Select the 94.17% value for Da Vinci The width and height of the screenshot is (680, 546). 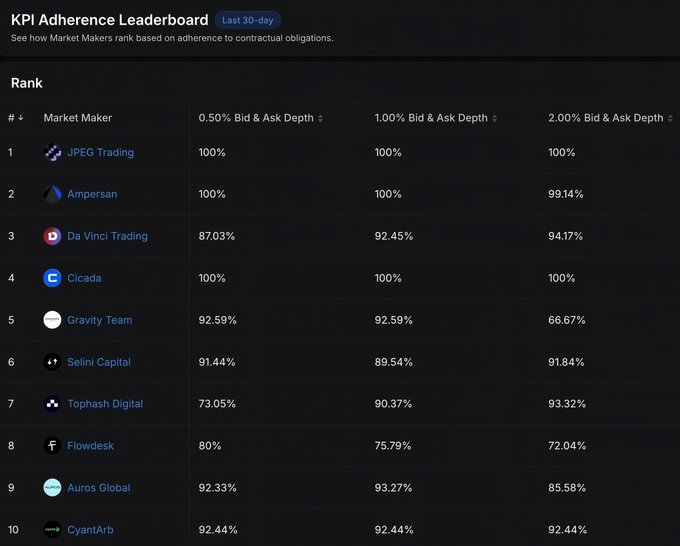pyautogui.click(x=565, y=236)
